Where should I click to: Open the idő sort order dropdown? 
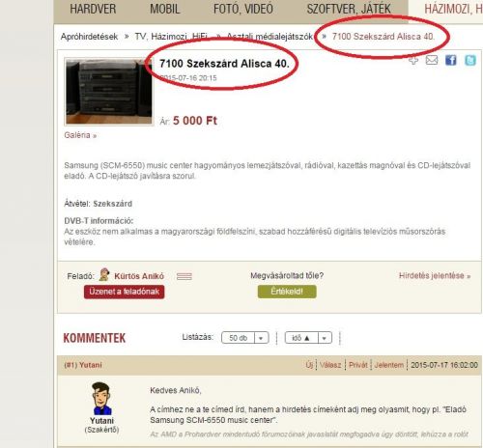pos(308,338)
